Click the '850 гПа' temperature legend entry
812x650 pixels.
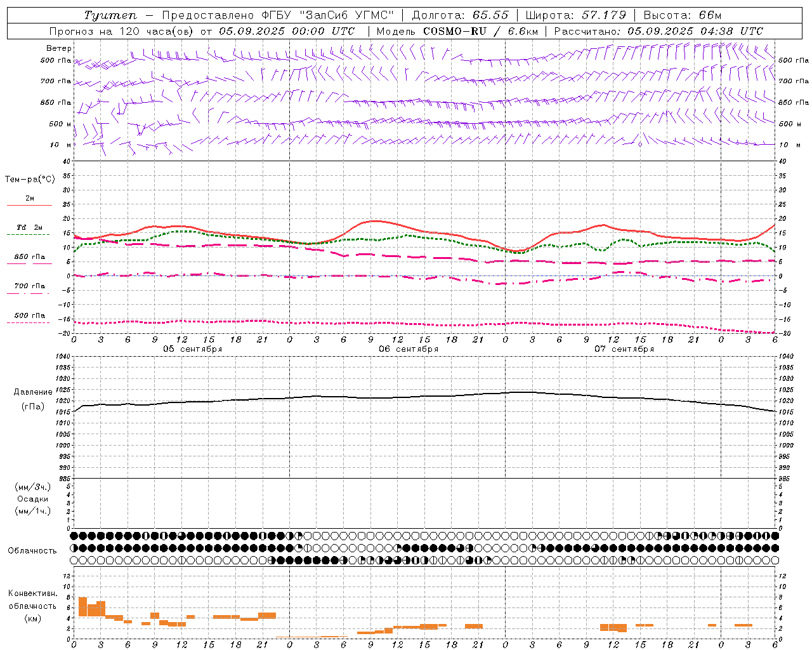(29, 257)
